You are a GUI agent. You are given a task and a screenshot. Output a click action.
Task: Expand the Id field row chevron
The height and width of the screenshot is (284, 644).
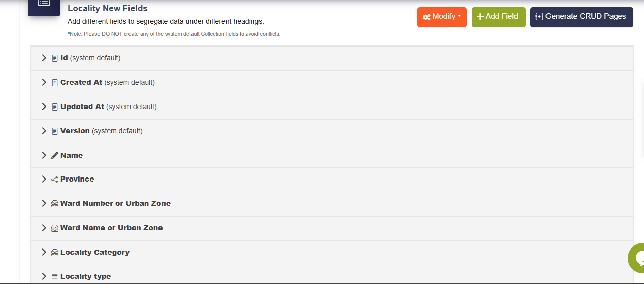pyautogui.click(x=44, y=58)
